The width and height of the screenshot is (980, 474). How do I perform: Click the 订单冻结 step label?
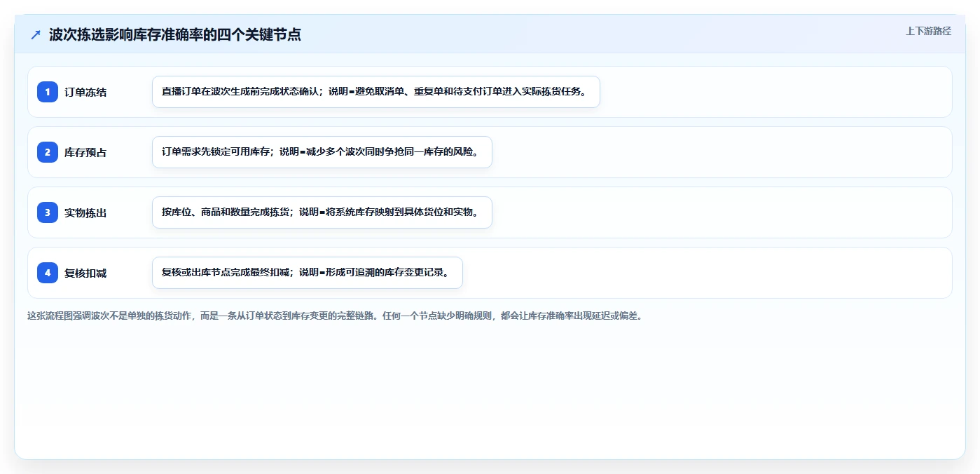[x=85, y=92]
